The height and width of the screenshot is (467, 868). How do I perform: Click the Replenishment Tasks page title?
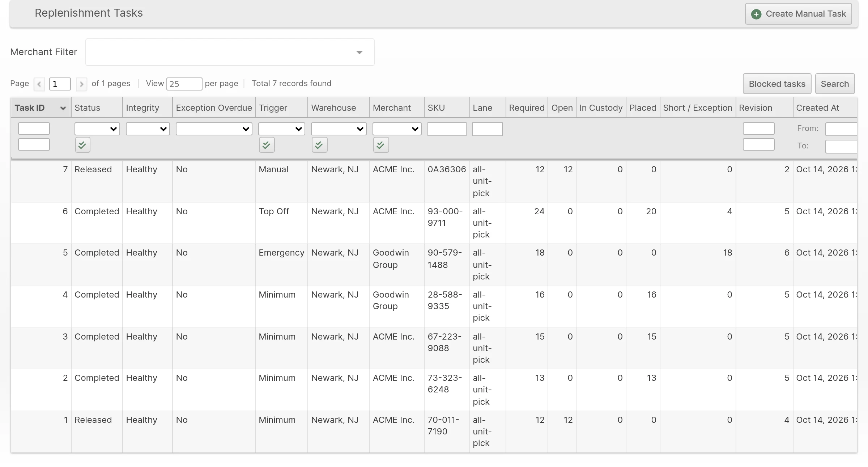[89, 13]
